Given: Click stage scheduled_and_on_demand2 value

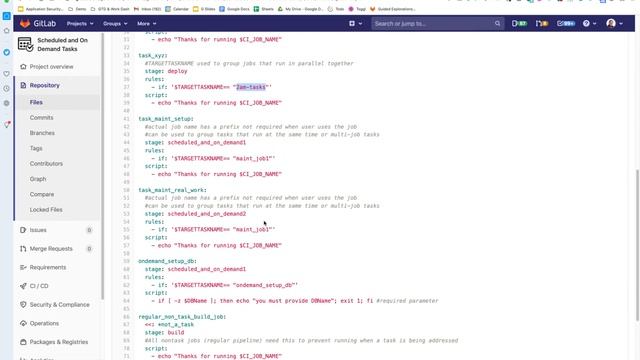Looking at the screenshot, I should pyautogui.click(x=207, y=214).
